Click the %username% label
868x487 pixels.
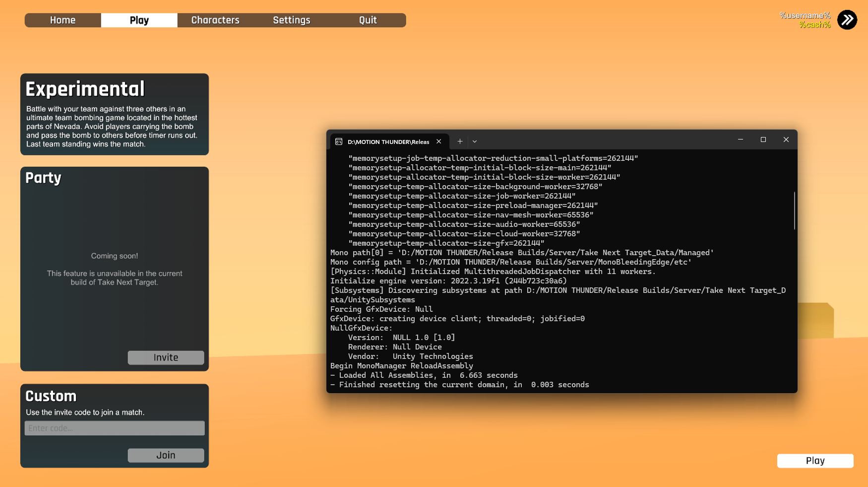coord(805,15)
